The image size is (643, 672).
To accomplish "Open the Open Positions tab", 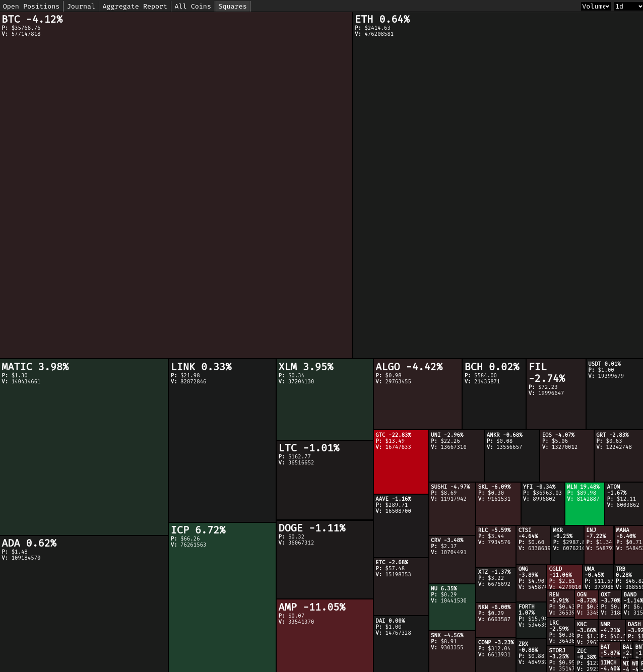I will tap(31, 6).
